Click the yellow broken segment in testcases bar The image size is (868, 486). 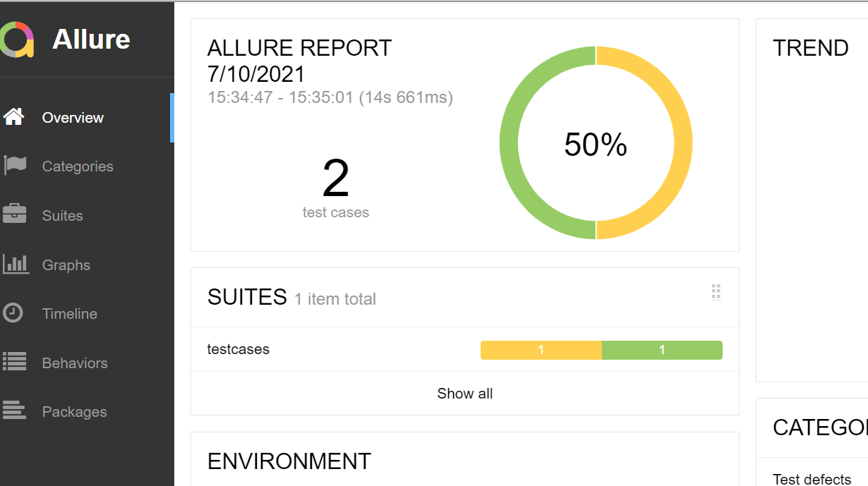tap(541, 350)
